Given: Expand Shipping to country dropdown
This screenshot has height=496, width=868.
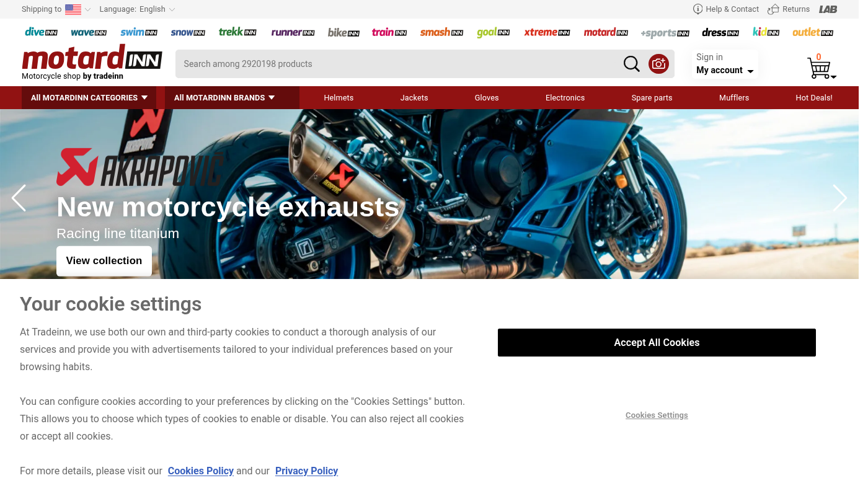Looking at the screenshot, I should coord(56,9).
